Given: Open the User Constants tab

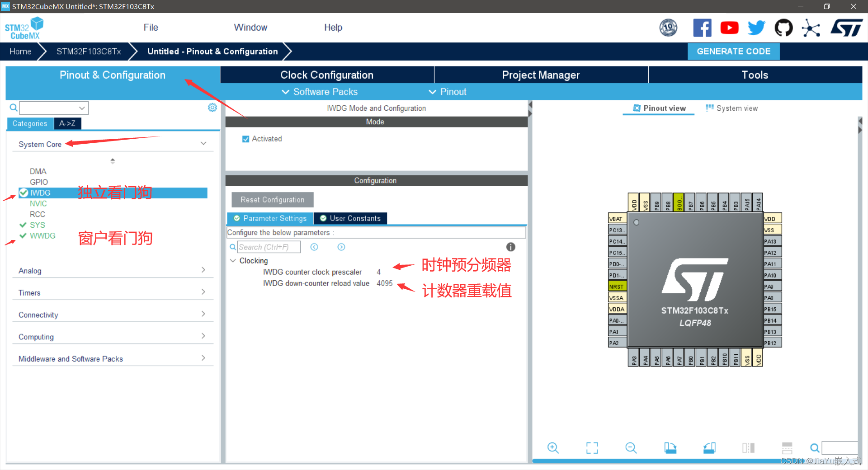Looking at the screenshot, I should 350,218.
